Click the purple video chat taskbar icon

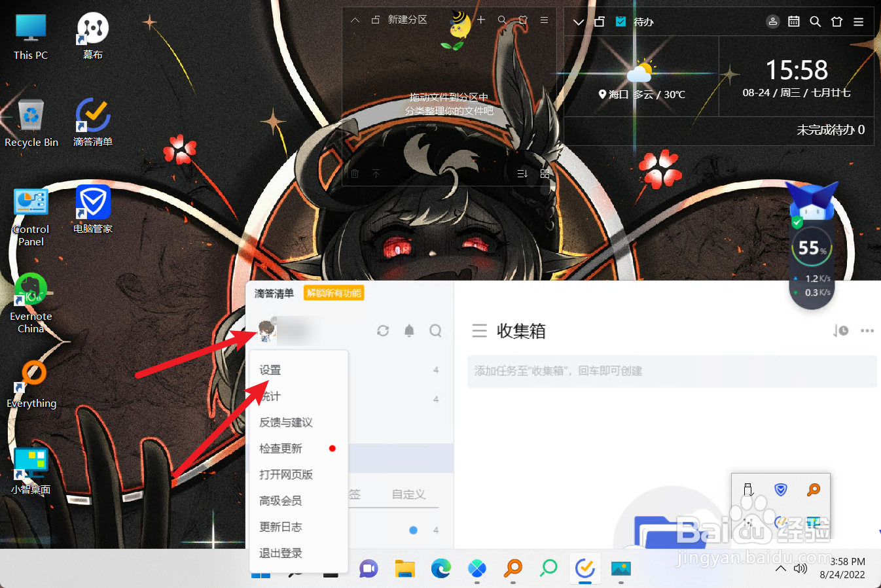click(369, 568)
